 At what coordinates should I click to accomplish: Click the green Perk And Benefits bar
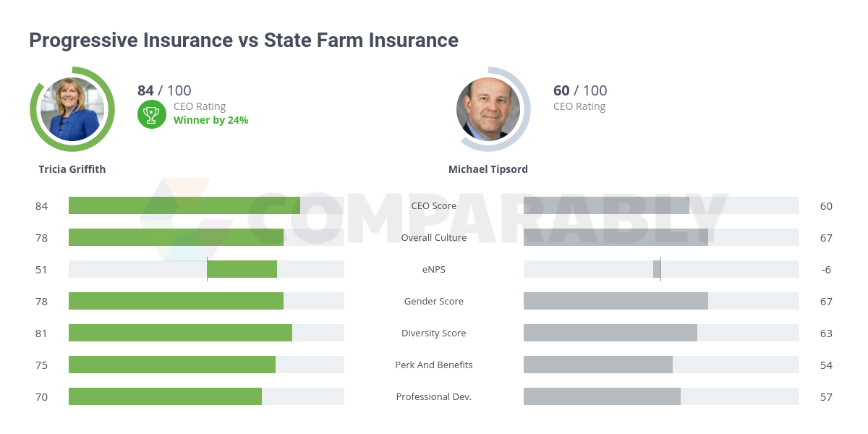click(x=172, y=365)
